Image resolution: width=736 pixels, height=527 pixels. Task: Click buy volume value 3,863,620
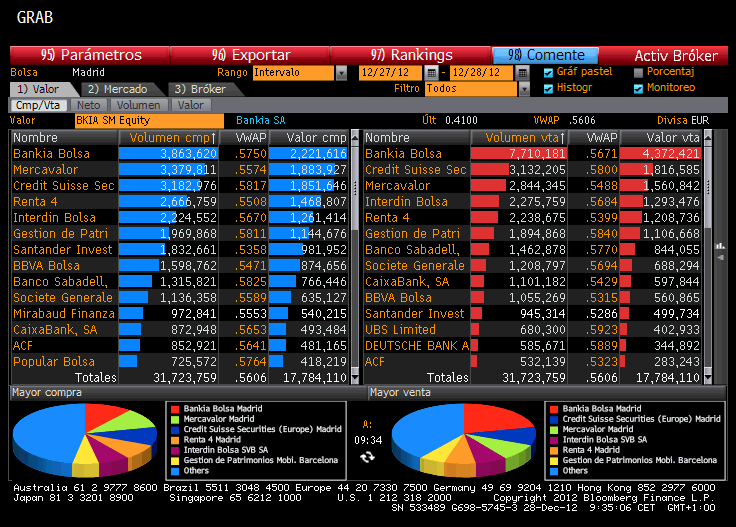189,154
